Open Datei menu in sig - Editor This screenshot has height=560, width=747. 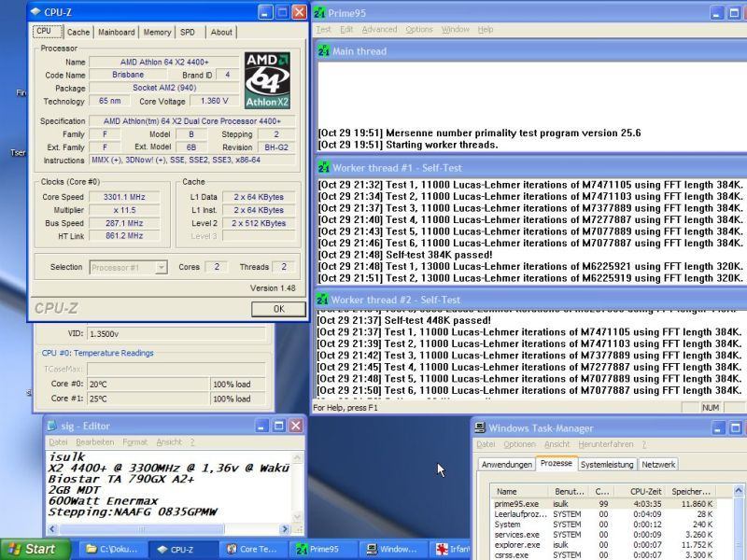click(x=58, y=442)
